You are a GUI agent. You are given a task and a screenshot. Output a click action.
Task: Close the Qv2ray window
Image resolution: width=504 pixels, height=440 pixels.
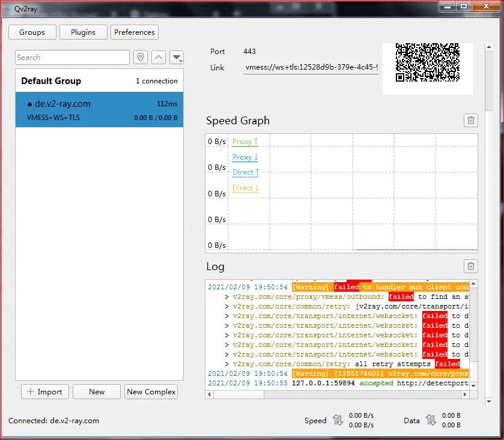486,6
